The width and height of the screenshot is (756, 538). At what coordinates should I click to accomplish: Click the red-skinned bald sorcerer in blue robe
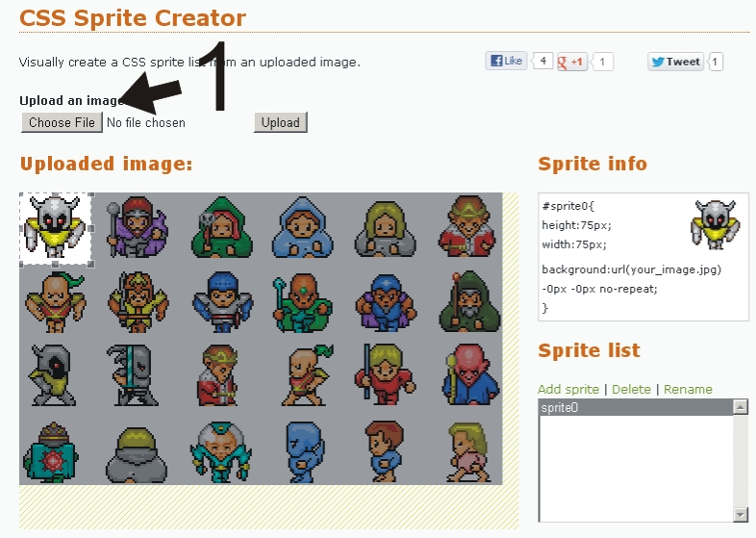pyautogui.click(x=470, y=374)
